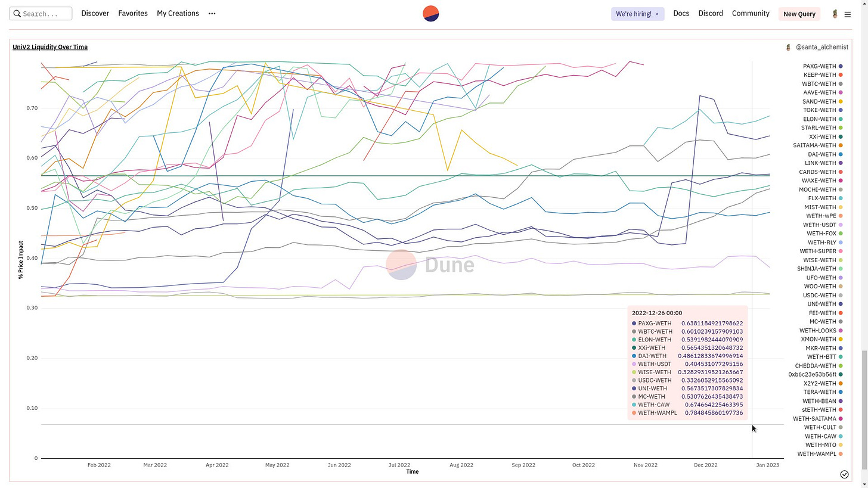This screenshot has width=868, height=488.
Task: Click the UFO-WETH legend entry
Action: tap(824, 278)
